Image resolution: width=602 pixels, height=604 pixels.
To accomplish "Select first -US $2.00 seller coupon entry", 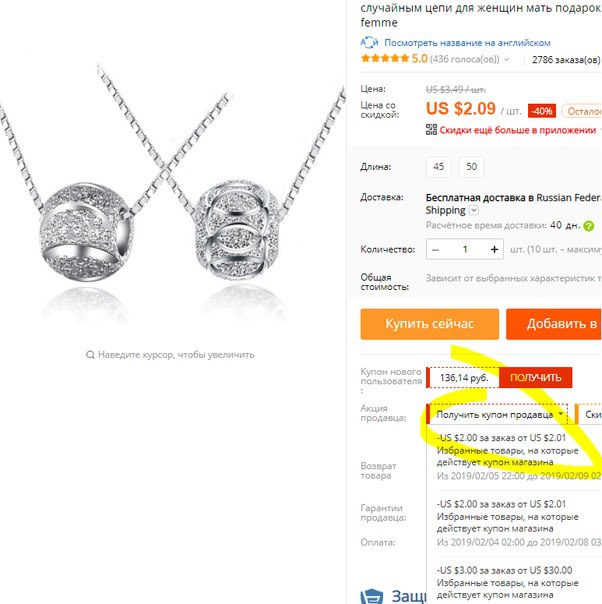I will [518, 457].
